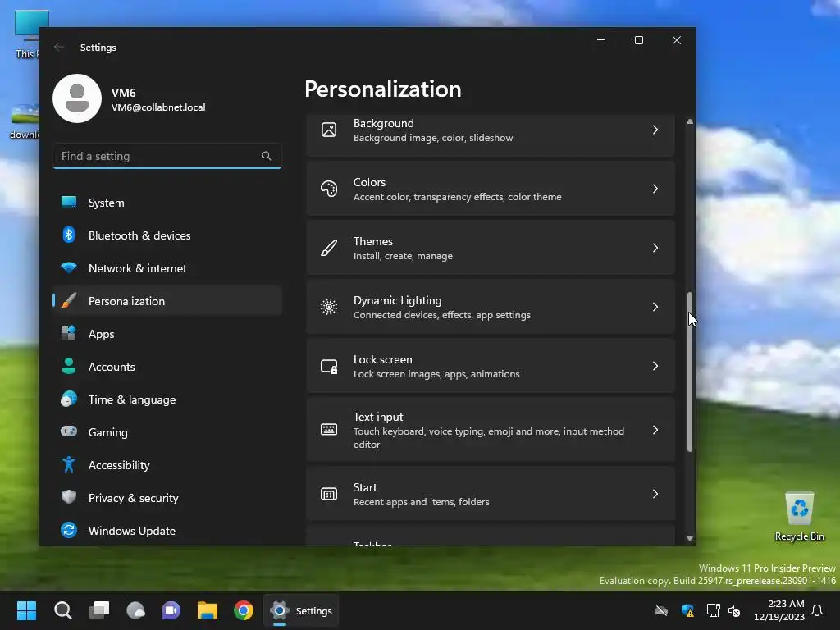840x630 pixels.
Task: Focus the Find a setting search box
Action: (167, 156)
